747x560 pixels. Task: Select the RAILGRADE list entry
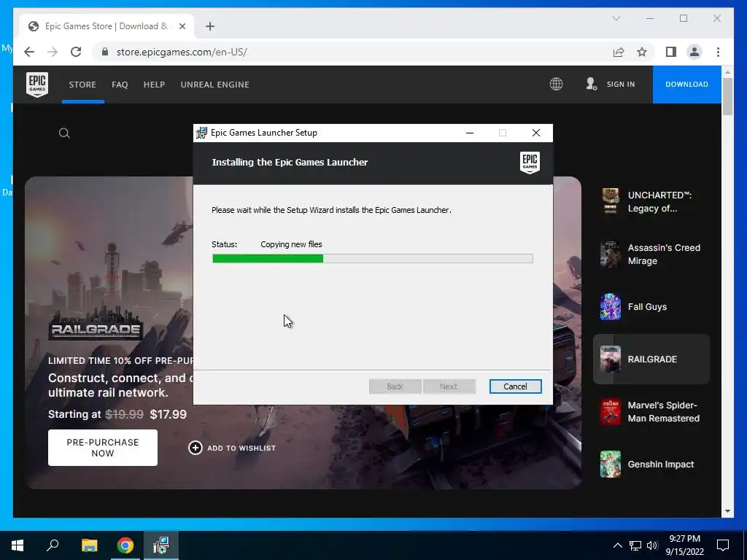click(651, 359)
